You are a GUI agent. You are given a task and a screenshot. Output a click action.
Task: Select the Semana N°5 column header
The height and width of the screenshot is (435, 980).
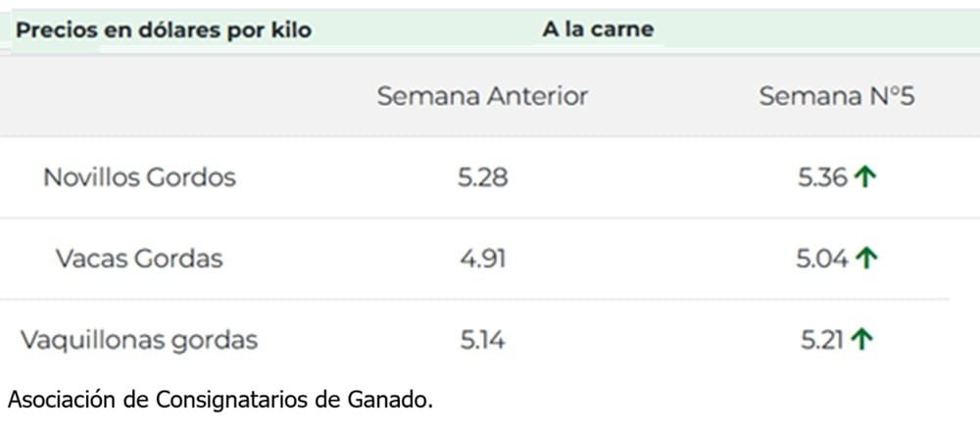click(x=837, y=96)
